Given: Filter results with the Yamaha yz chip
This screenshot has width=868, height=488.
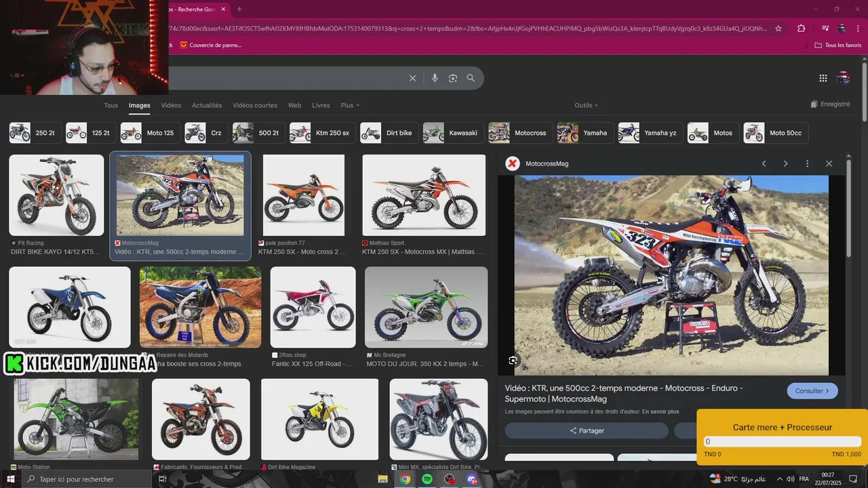Looking at the screenshot, I should [x=649, y=133].
